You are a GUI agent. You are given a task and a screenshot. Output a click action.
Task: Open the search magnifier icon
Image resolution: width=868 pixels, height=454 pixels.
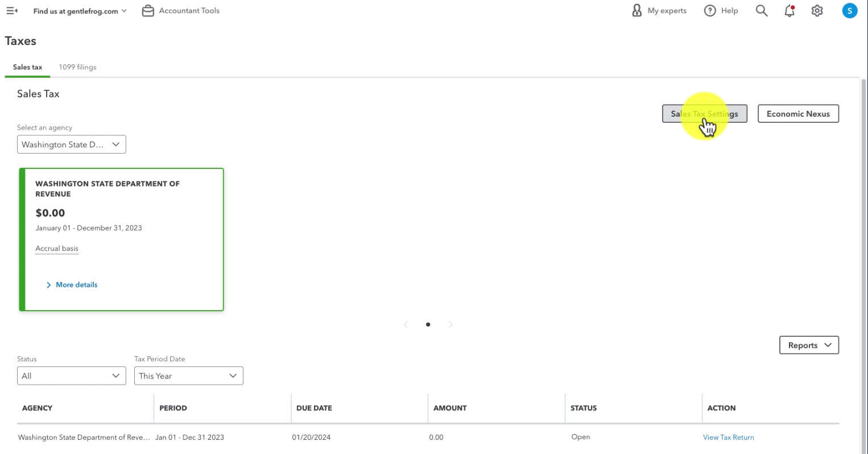[x=762, y=11]
